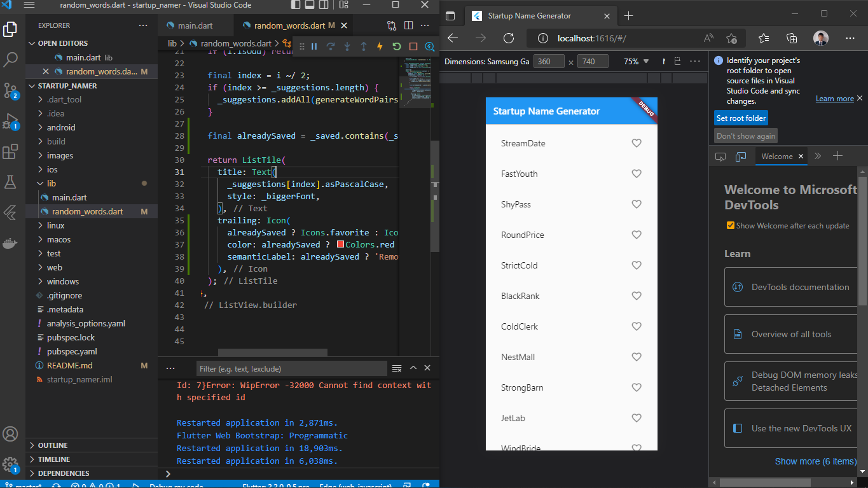Open the Testing flask view
868x488 pixels.
[x=10, y=182]
